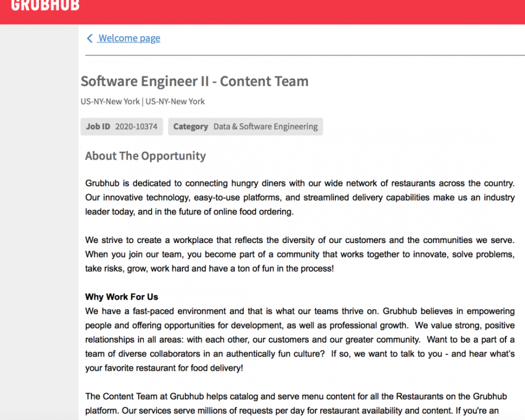This screenshot has width=525, height=420.
Task: Click the bold Category label
Action: coord(191,127)
